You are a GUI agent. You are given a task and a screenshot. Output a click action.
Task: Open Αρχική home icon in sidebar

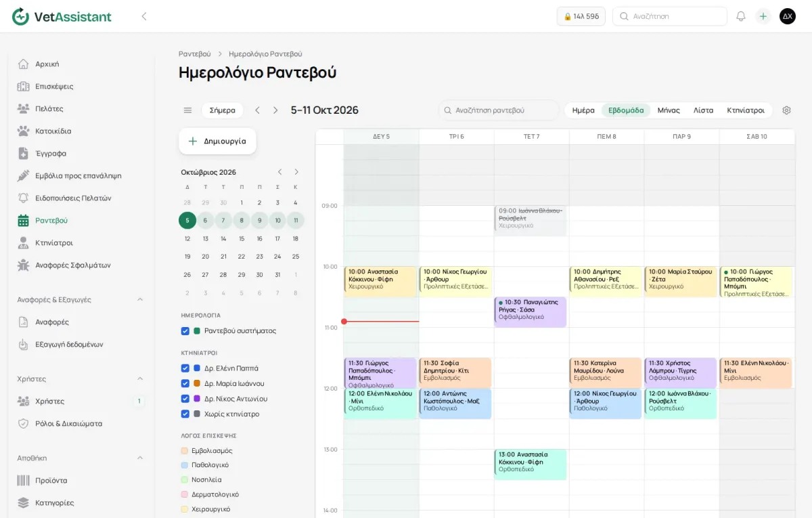pyautogui.click(x=24, y=64)
